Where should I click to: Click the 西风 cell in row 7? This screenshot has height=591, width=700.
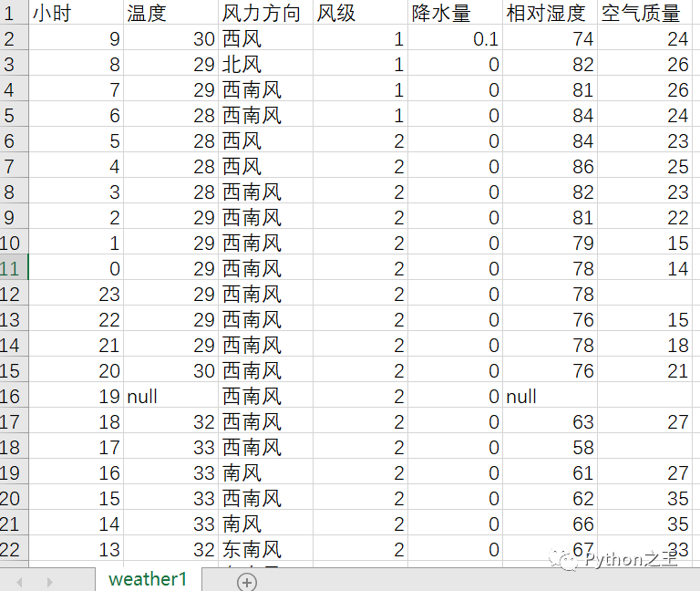(x=265, y=167)
